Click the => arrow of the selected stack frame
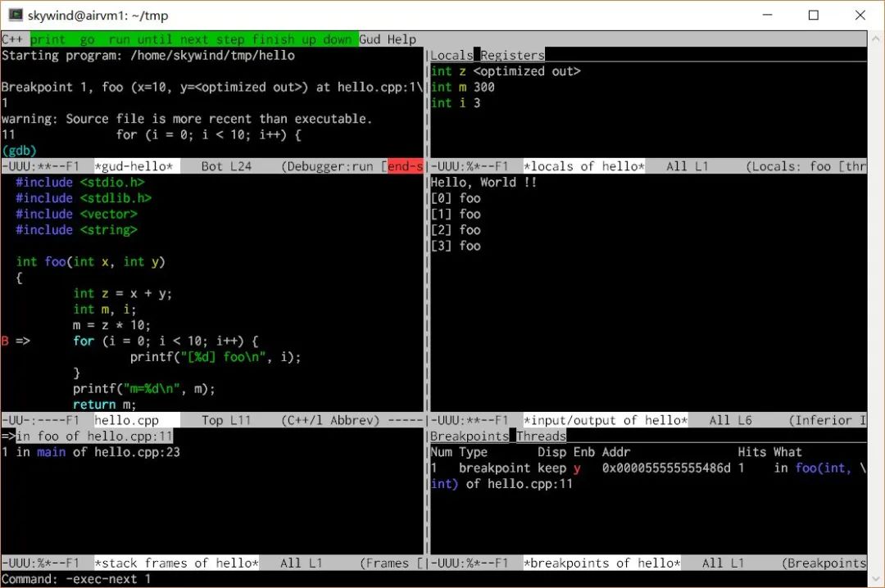 coord(8,436)
